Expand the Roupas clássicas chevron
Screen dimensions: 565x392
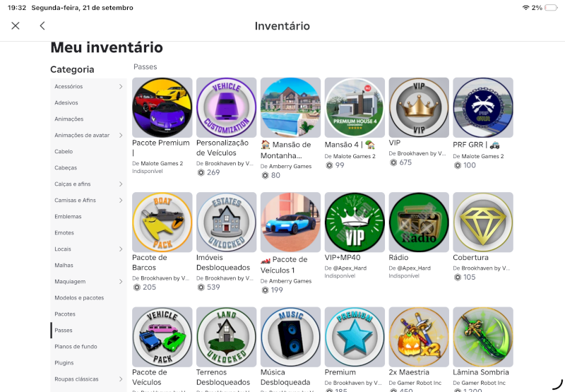pyautogui.click(x=121, y=379)
